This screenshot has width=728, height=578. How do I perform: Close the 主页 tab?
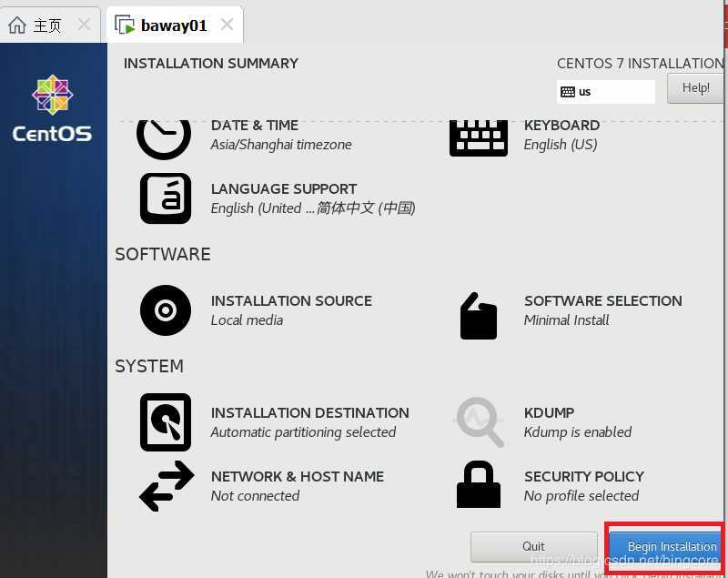click(84, 25)
